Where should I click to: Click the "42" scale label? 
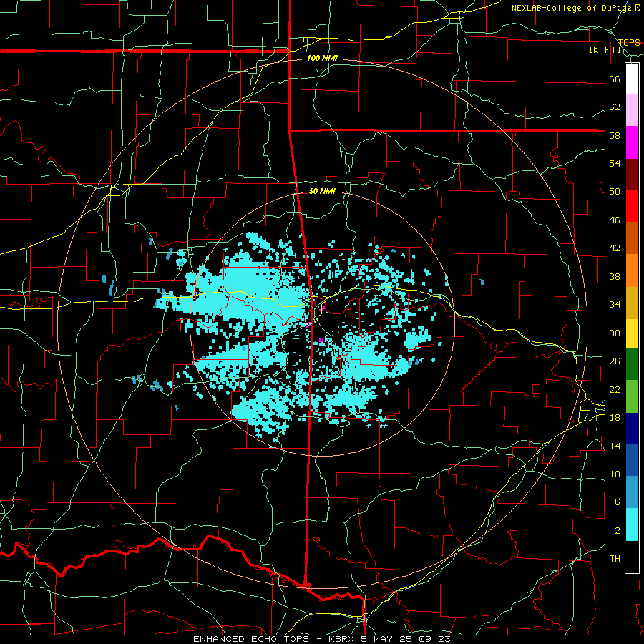pyautogui.click(x=615, y=248)
